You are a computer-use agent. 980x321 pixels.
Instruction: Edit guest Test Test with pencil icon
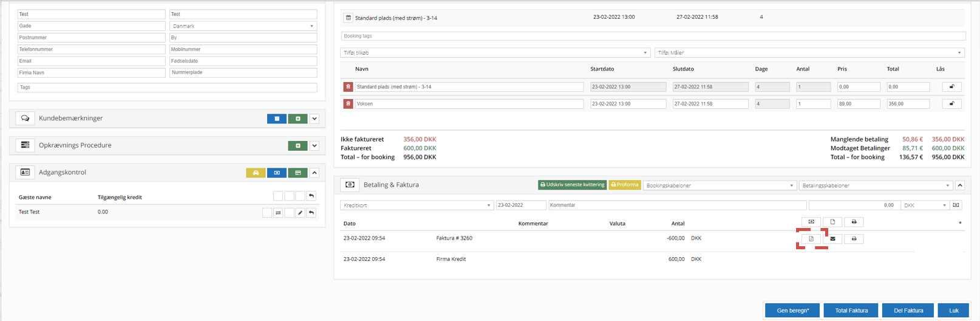coord(300,213)
